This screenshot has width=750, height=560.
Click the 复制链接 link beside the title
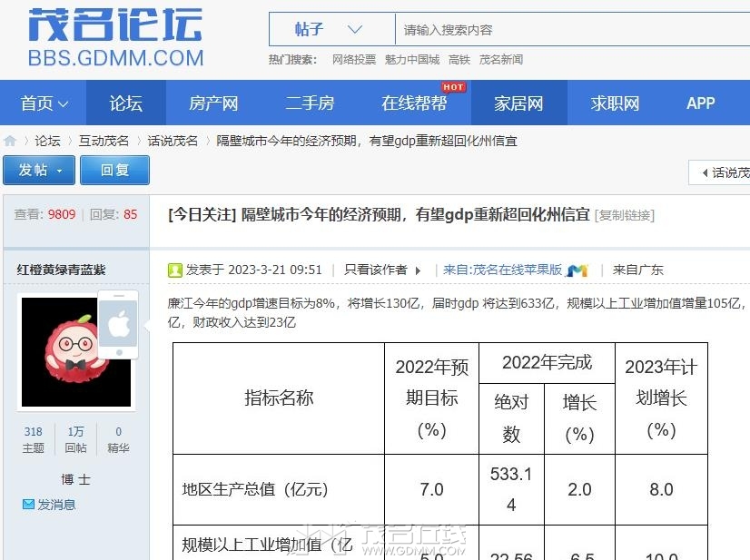(624, 215)
